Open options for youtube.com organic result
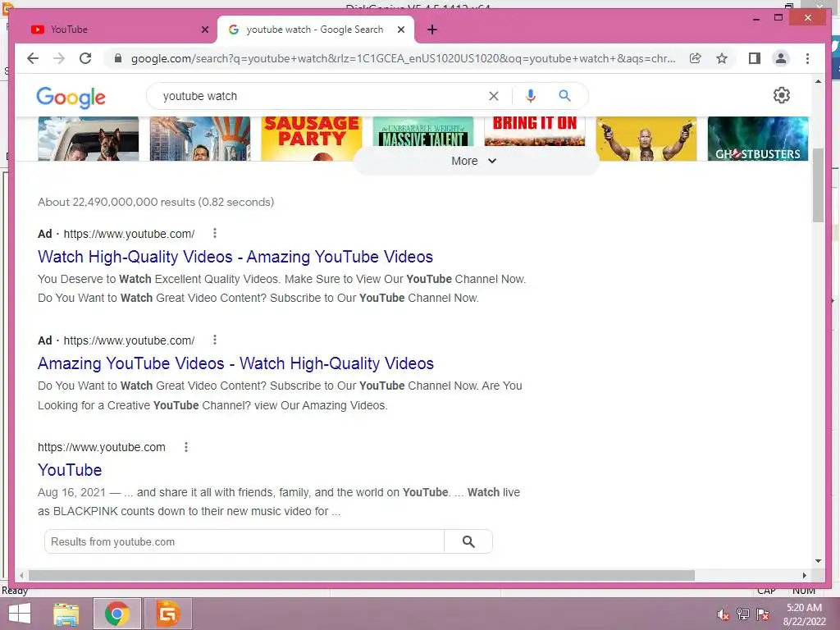Image resolution: width=840 pixels, height=630 pixels. coord(186,447)
